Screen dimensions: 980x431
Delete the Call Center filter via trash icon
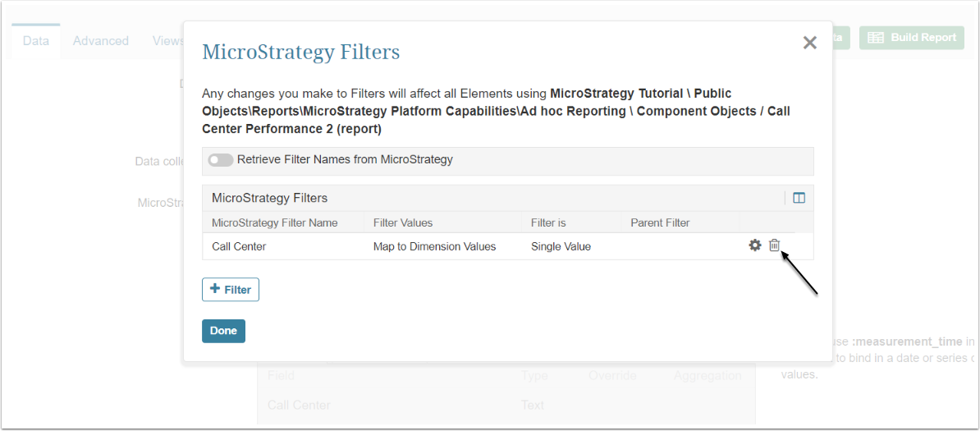pos(774,245)
